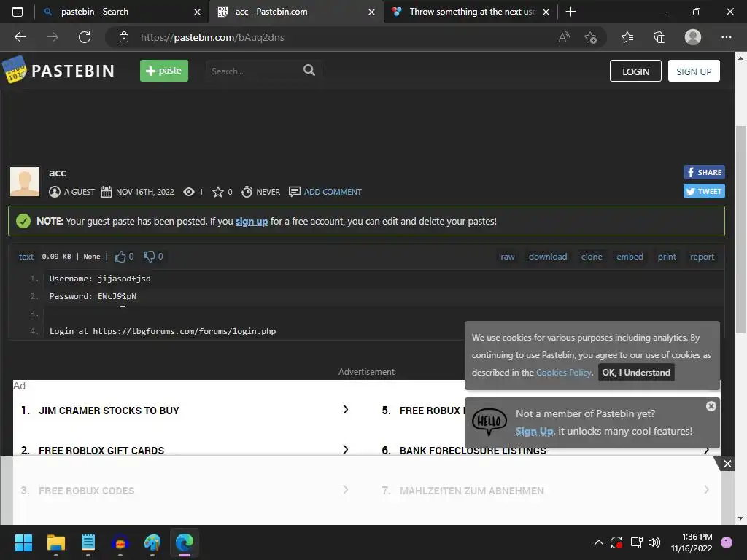Click the guest user avatar thumbnail
The width and height of the screenshot is (747, 560).
25,182
